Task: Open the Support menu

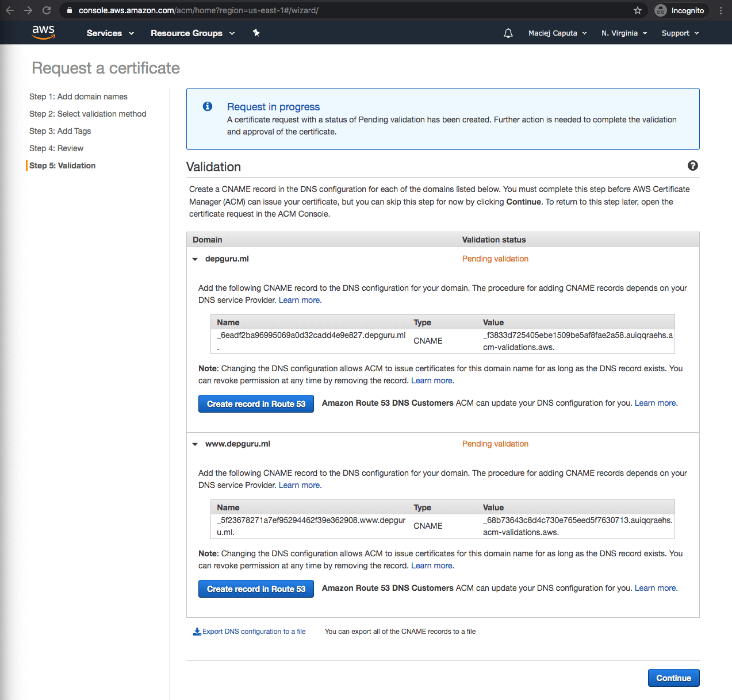Action: pyautogui.click(x=680, y=33)
